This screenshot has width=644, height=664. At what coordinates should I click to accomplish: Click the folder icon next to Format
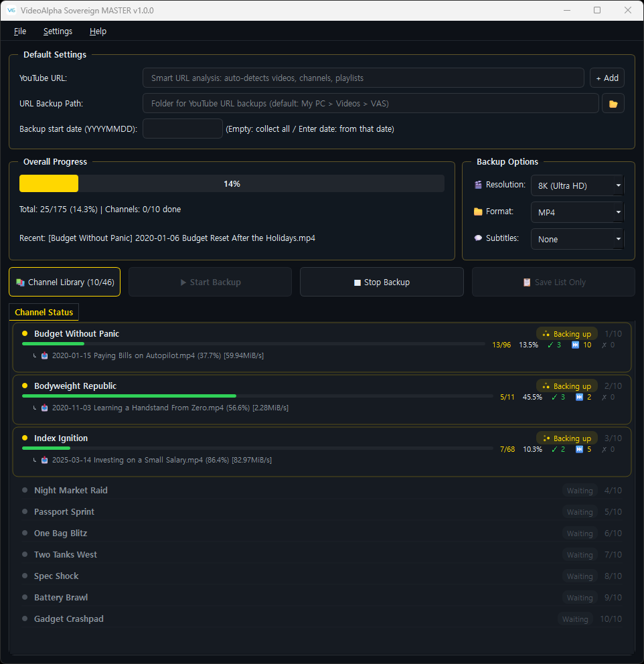click(x=478, y=212)
